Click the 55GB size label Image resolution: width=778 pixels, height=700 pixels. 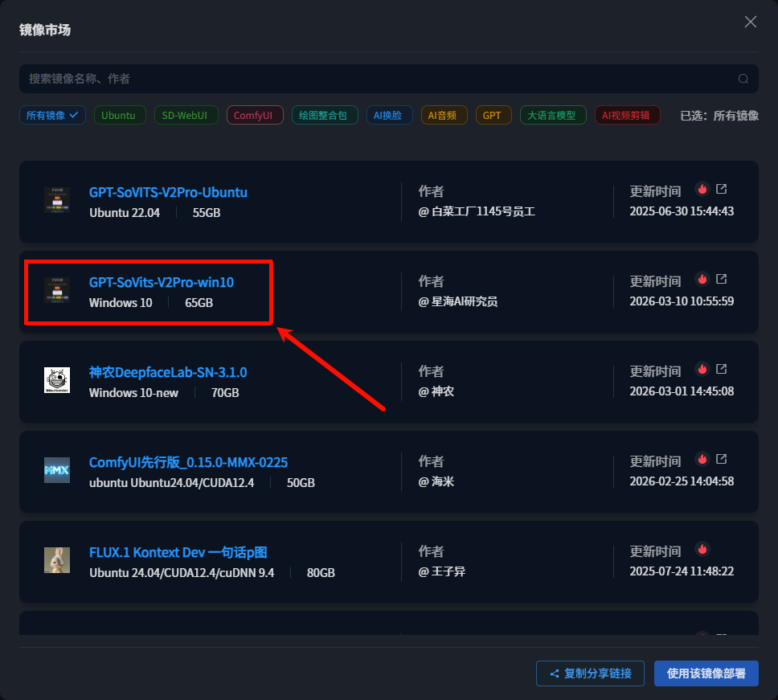(x=207, y=213)
